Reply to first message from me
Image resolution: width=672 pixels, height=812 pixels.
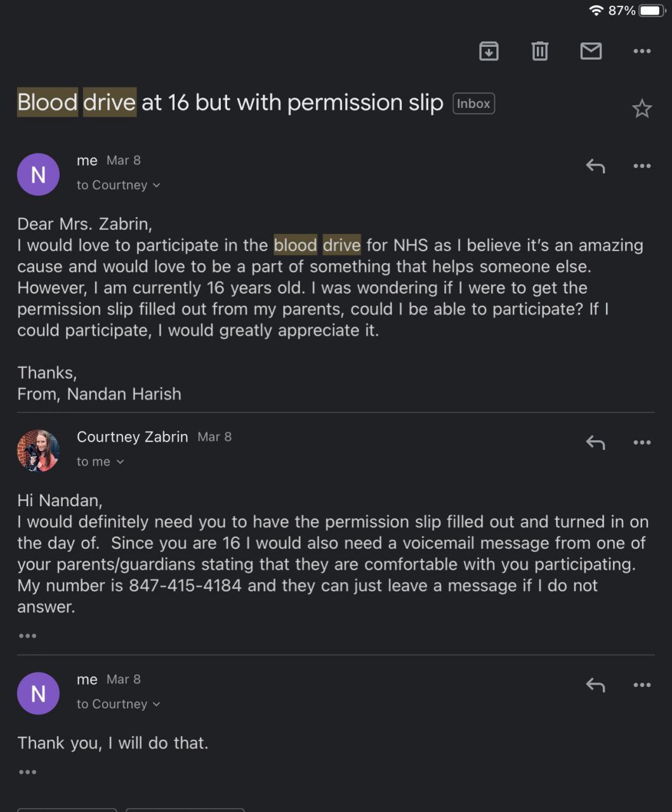[595, 166]
